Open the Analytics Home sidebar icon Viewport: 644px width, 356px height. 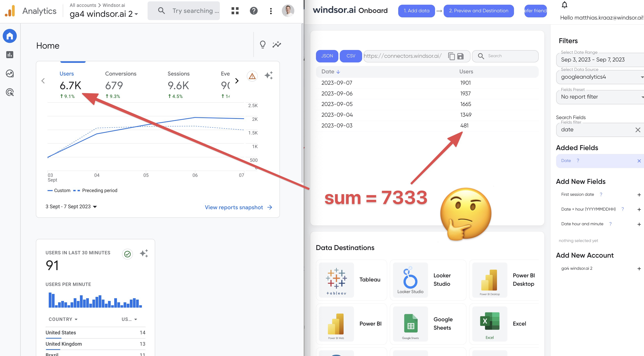point(10,36)
